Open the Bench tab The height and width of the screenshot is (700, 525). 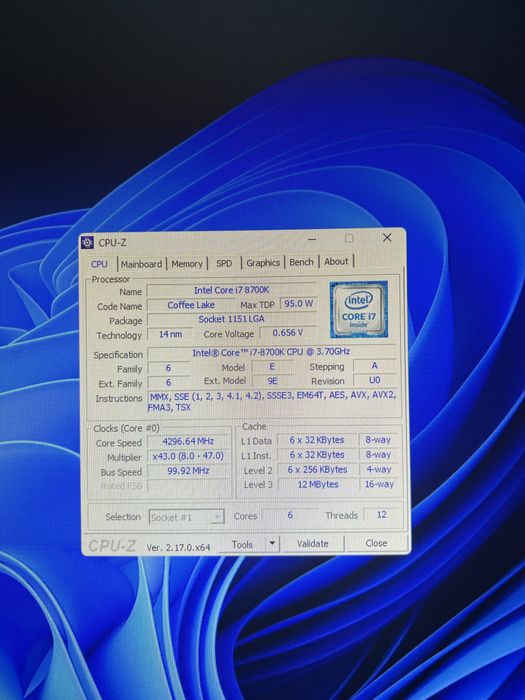[x=301, y=262]
